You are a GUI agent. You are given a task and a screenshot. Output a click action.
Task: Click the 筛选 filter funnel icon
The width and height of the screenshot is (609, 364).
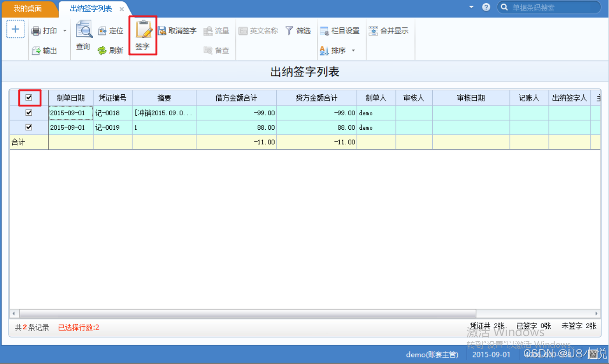289,31
